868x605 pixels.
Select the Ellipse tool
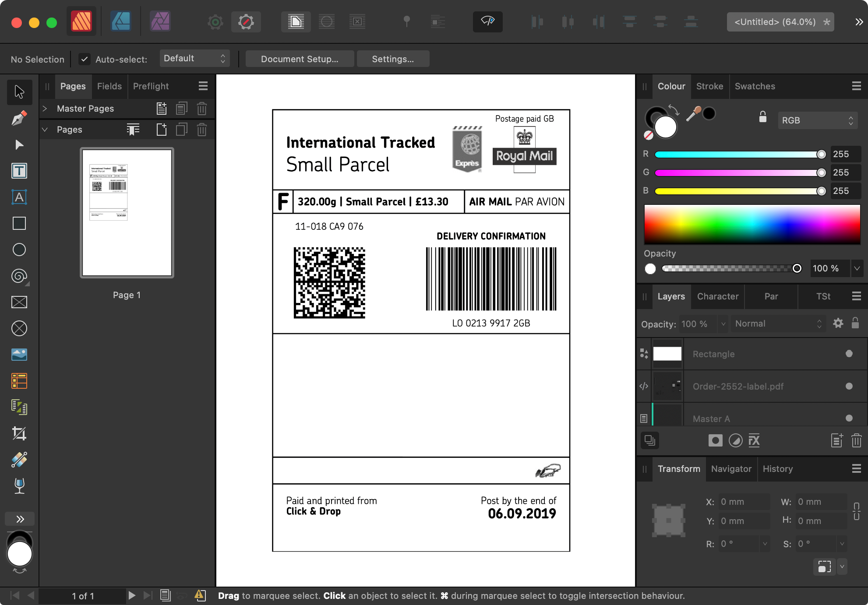(x=19, y=250)
